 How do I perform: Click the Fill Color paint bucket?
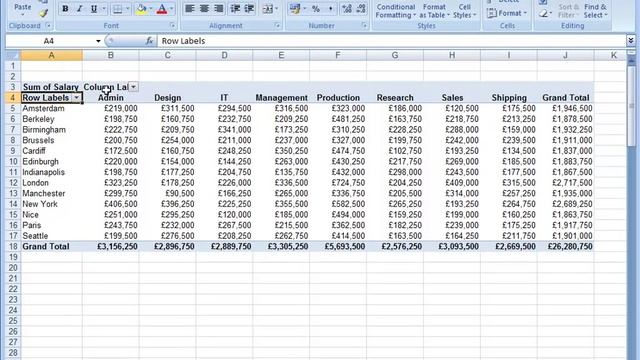click(141, 9)
